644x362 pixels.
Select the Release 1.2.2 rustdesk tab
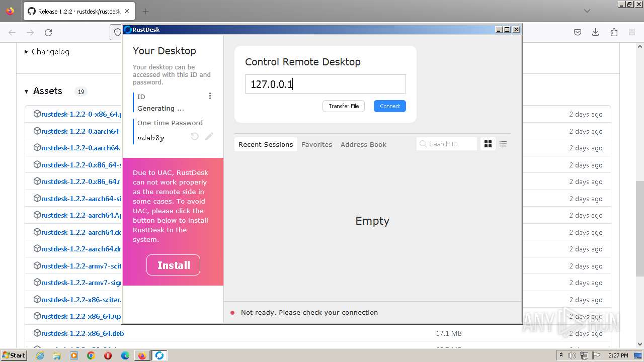(x=78, y=11)
